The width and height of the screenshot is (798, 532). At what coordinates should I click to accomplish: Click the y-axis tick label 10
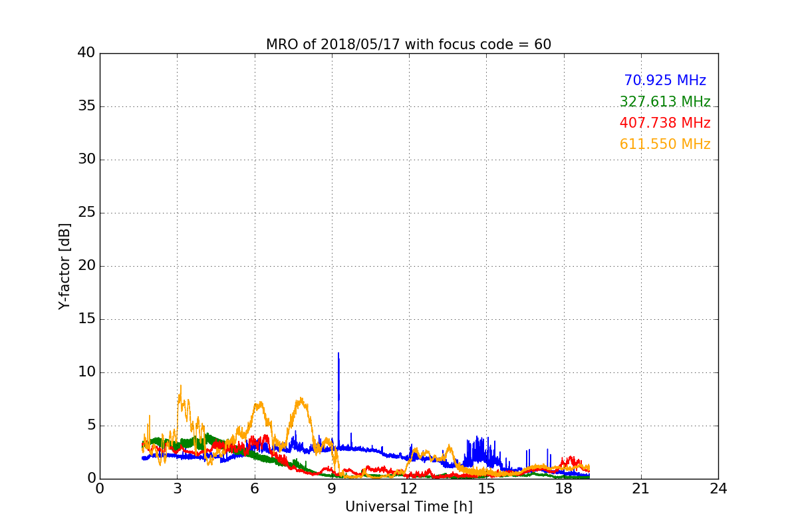86,372
